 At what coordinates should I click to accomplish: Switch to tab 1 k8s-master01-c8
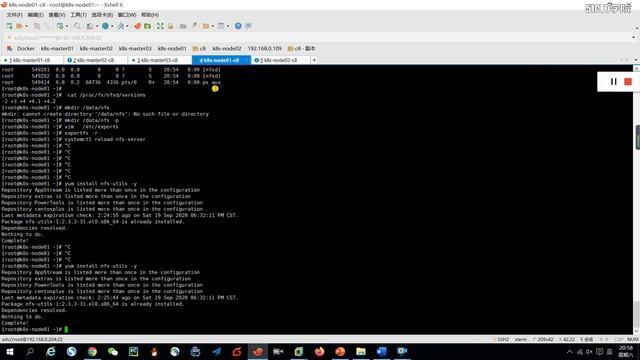coord(31,60)
